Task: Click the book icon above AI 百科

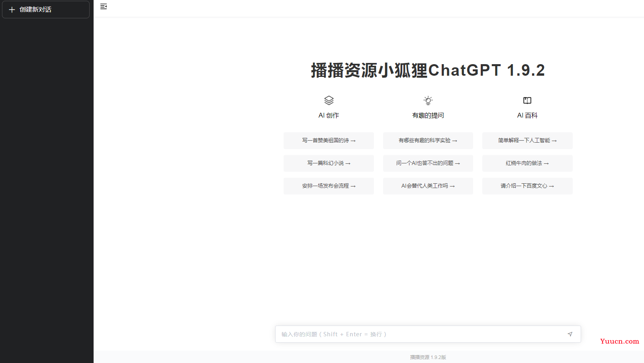Action: coord(527,100)
